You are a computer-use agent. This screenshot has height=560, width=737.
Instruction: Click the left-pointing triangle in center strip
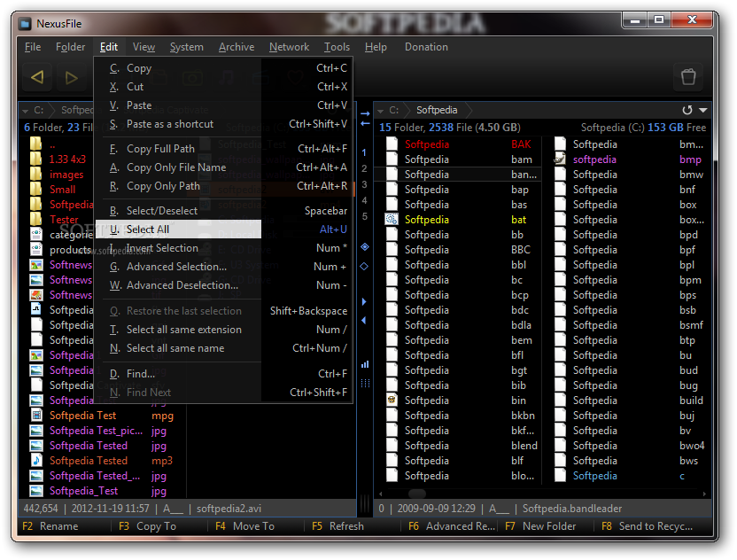click(364, 320)
